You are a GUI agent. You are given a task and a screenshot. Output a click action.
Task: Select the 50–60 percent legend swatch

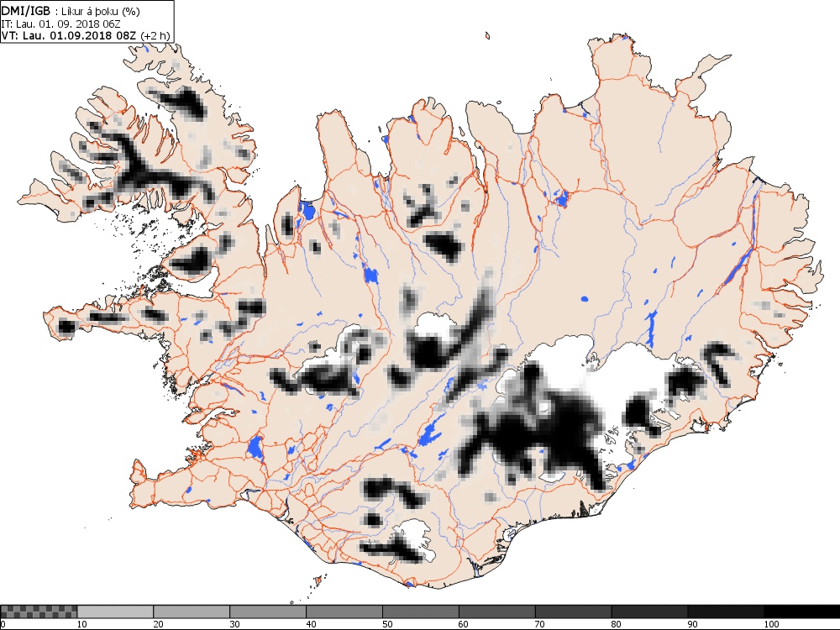pos(421,612)
